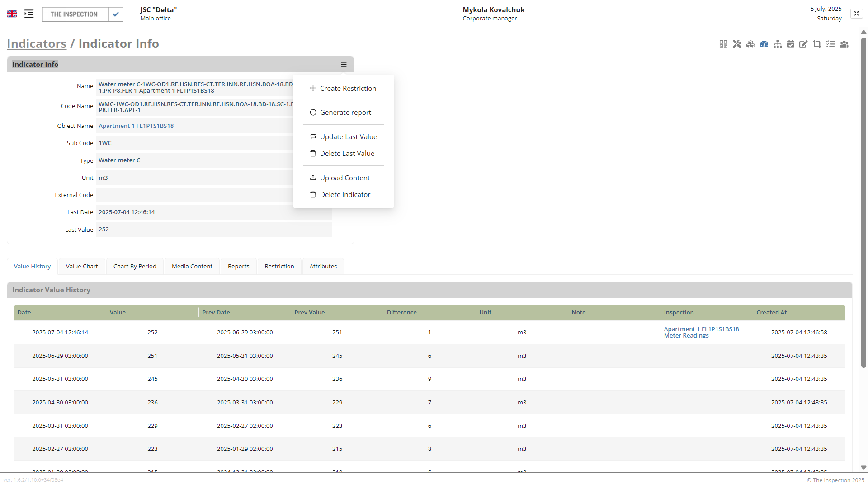
Task: Switch to the Value Chart tab
Action: (x=82, y=267)
